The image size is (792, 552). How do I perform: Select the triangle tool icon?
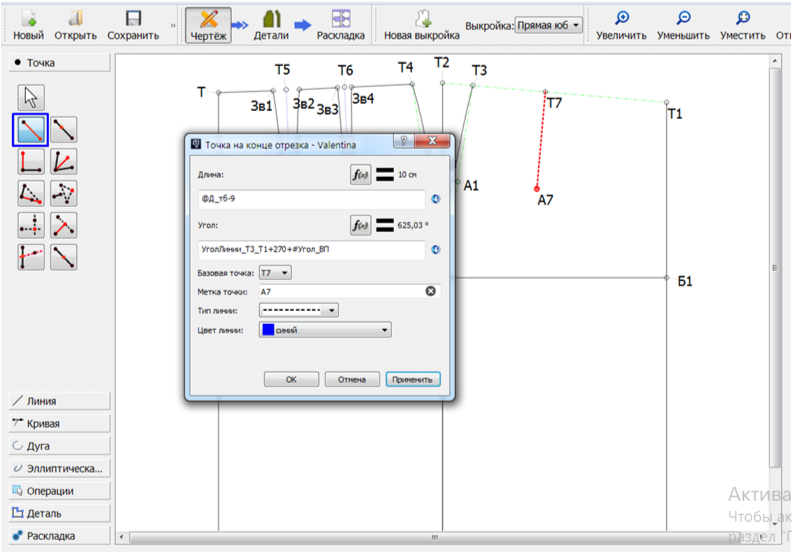pos(64,194)
